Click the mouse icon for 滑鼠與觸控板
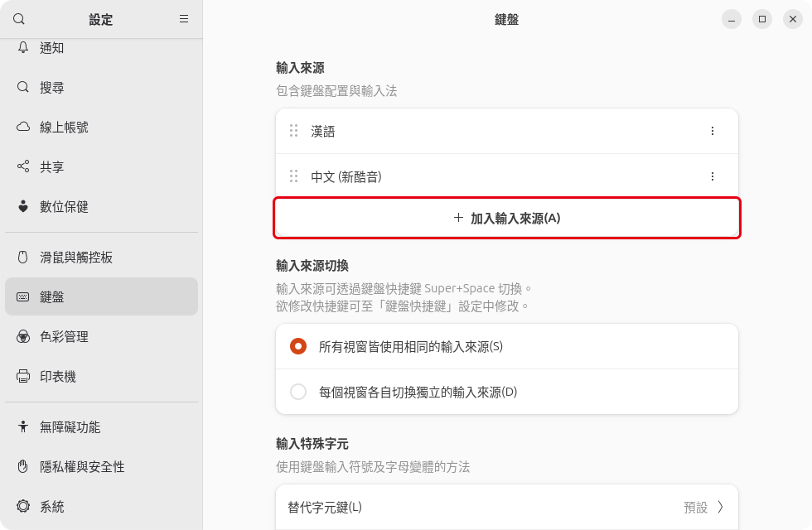 (23, 258)
